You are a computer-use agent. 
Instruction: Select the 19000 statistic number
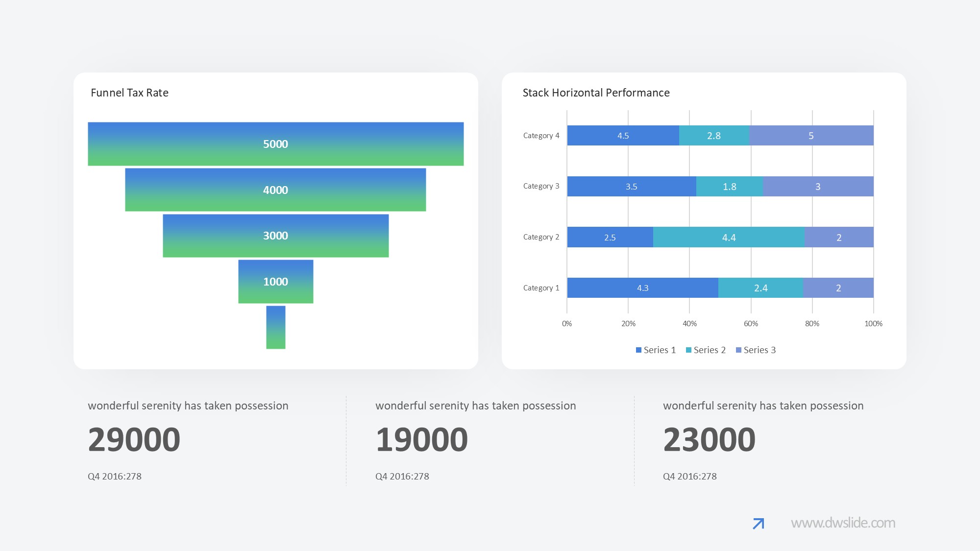(x=421, y=439)
